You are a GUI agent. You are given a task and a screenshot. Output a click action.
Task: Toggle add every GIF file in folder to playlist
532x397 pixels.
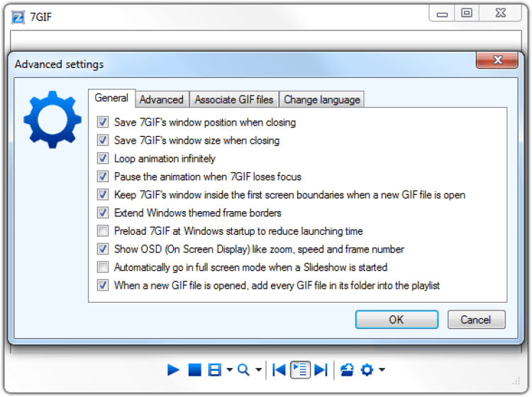[103, 285]
